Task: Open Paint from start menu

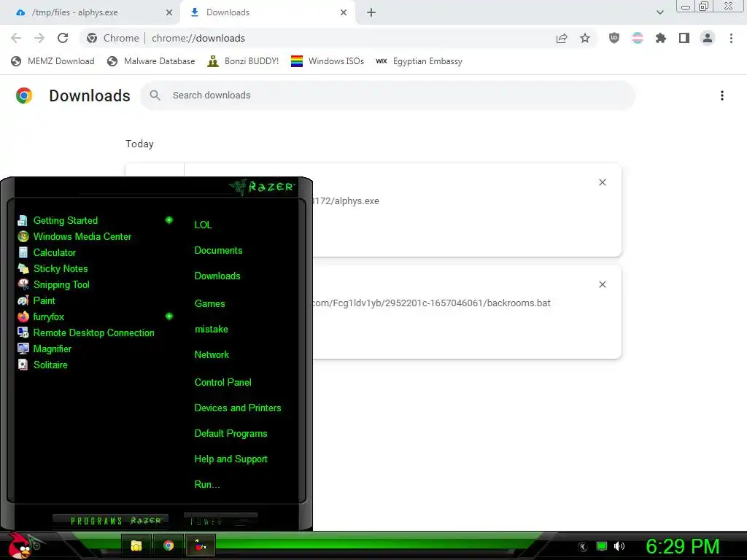Action: click(36, 300)
